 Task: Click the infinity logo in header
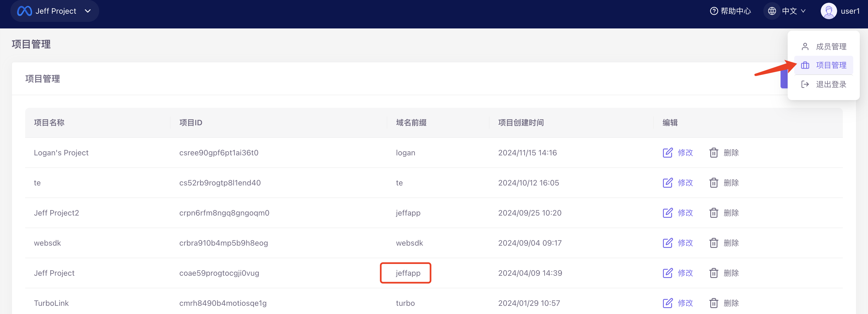pos(25,11)
